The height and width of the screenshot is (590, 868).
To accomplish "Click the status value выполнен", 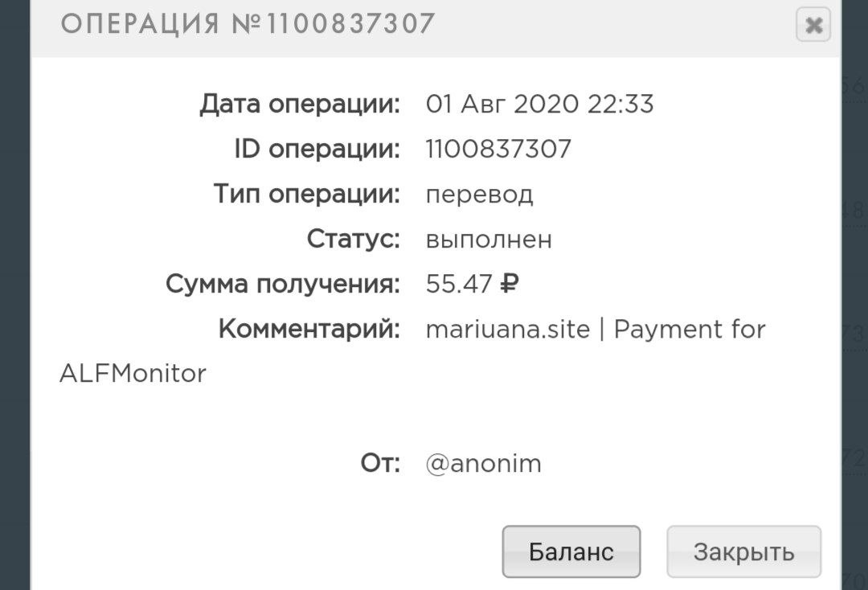I will pyautogui.click(x=489, y=239).
